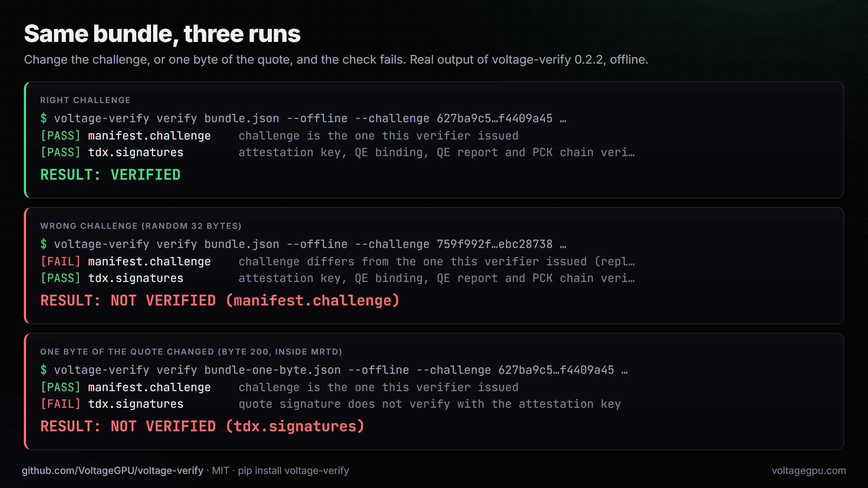
Task: Click 'WRONG CHALLENGE (RANDOM 32 BYTES)' label
Action: (141, 226)
